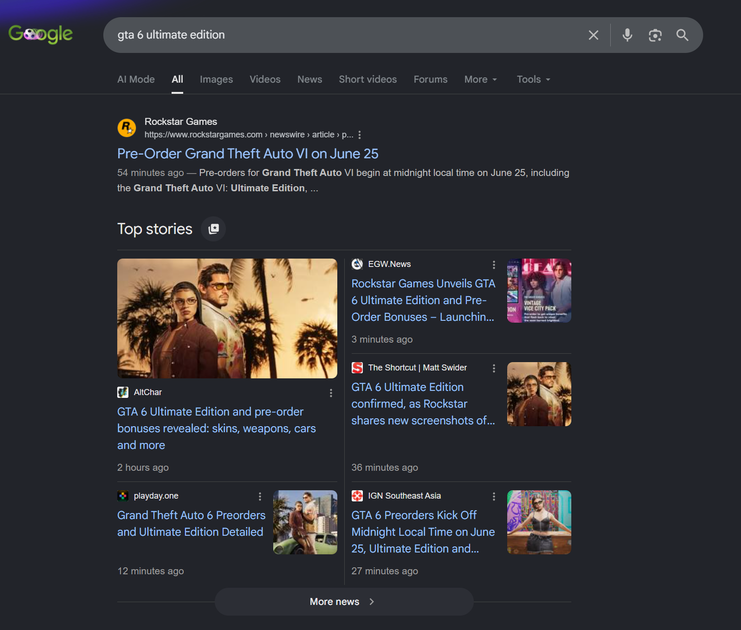This screenshot has height=630, width=741.
Task: Clear the search box with X
Action: [594, 35]
